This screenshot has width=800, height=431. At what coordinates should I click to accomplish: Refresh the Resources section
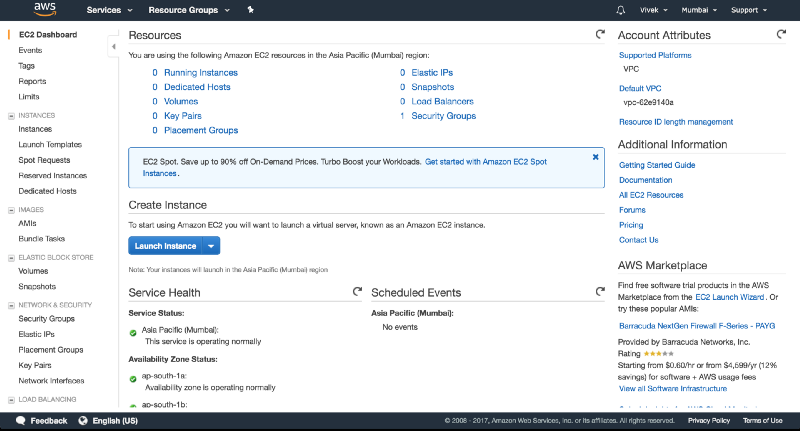[x=600, y=34]
